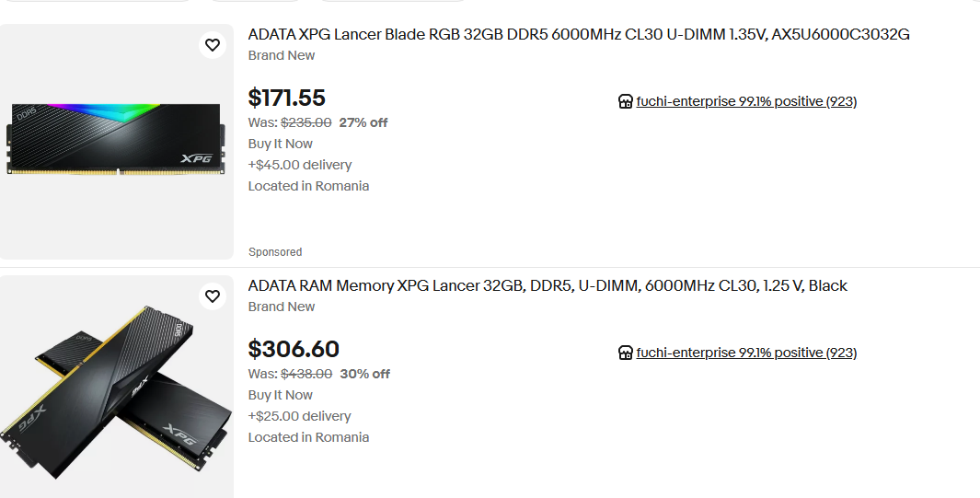980x498 pixels.
Task: Open the crossed black RAM sticks thumbnail
Action: coord(117,391)
